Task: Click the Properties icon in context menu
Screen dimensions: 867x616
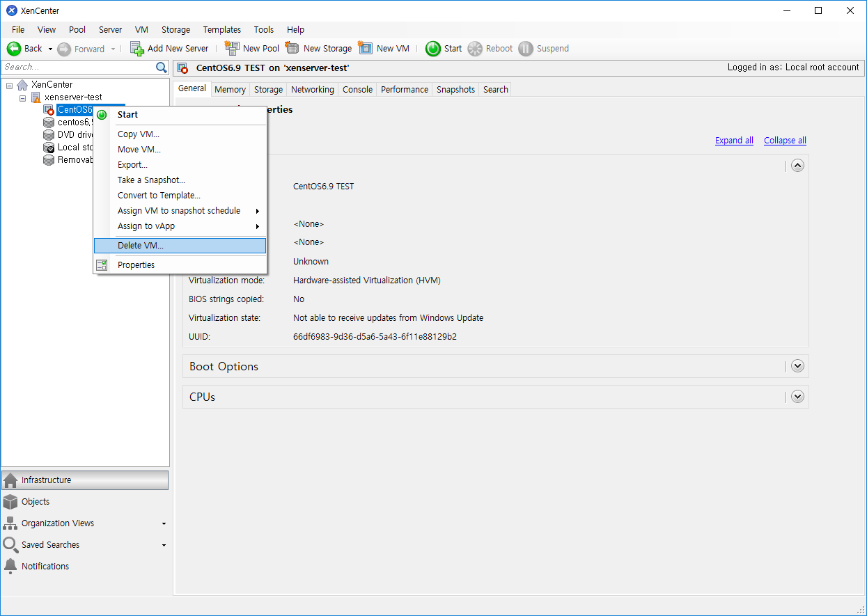Action: tap(102, 265)
